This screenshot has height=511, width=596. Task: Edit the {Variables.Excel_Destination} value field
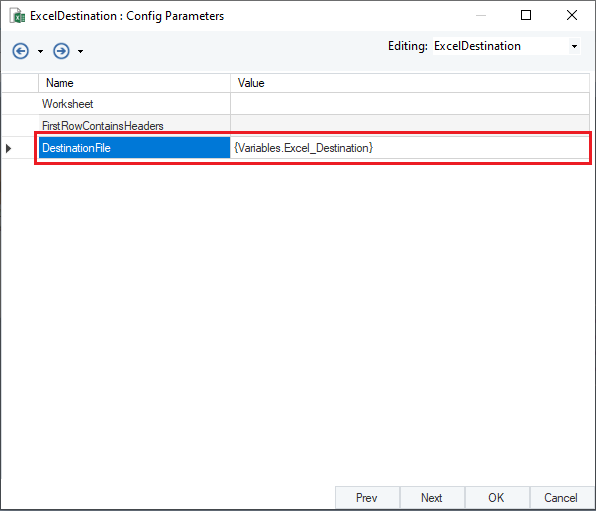pyautogui.click(x=410, y=148)
